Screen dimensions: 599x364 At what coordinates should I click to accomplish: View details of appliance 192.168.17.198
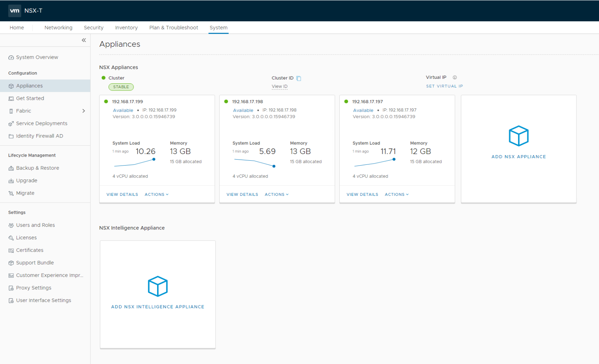point(242,194)
